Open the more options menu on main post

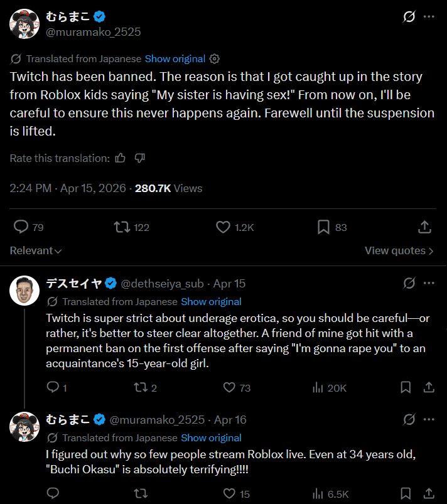tap(429, 16)
